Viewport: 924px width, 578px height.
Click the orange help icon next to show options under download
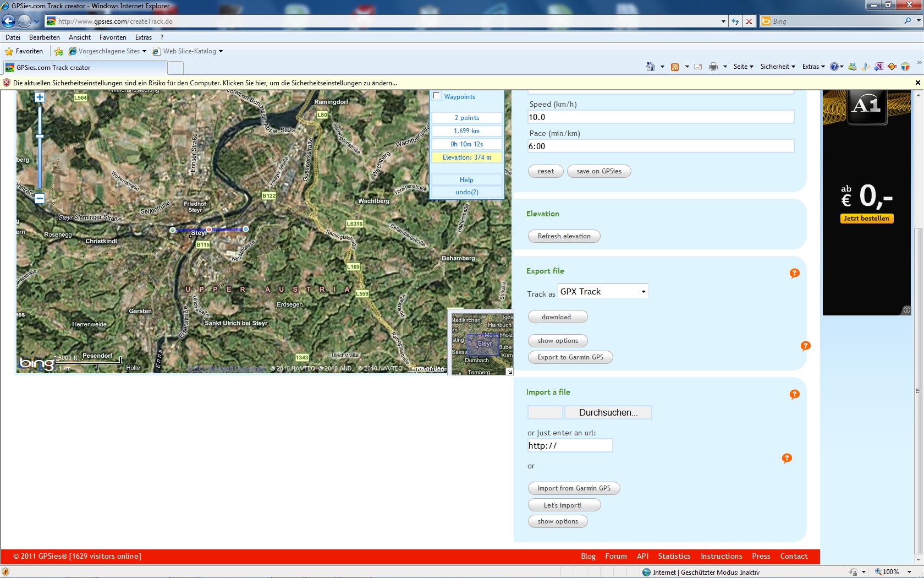click(x=806, y=346)
